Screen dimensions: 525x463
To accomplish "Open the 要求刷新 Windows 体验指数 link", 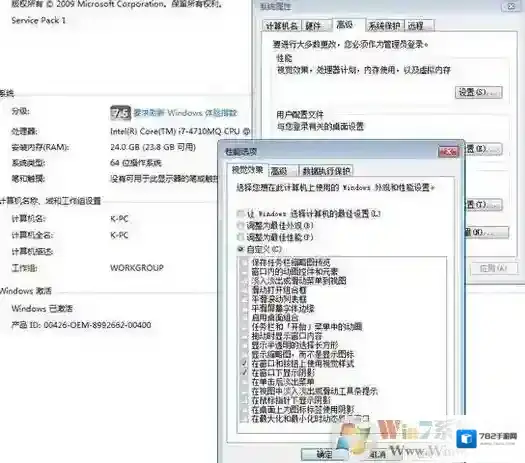I will [185, 113].
